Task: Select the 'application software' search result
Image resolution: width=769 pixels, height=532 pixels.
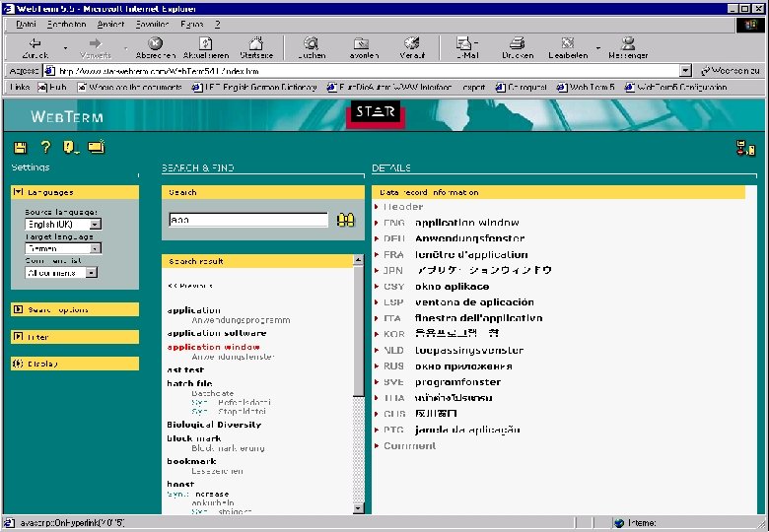Action: coord(216,333)
